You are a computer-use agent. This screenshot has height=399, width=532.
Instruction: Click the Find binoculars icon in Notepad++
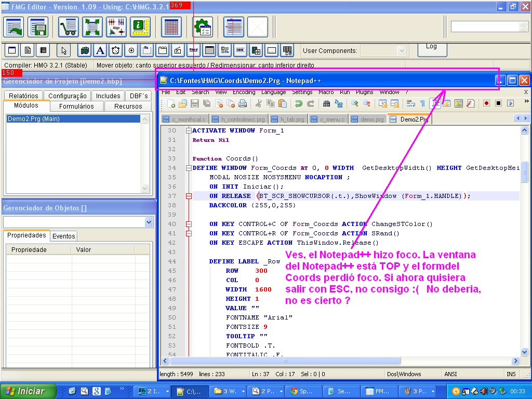pos(327,103)
